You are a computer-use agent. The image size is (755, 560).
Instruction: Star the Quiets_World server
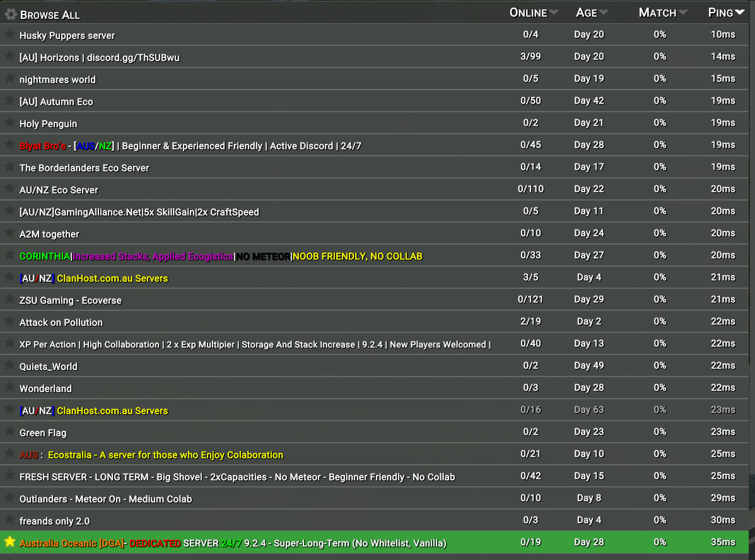[9, 366]
